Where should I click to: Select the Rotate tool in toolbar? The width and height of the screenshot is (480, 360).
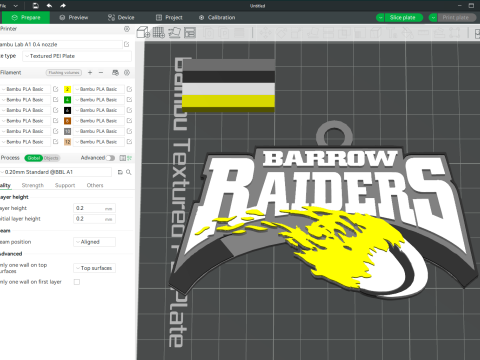click(x=281, y=33)
